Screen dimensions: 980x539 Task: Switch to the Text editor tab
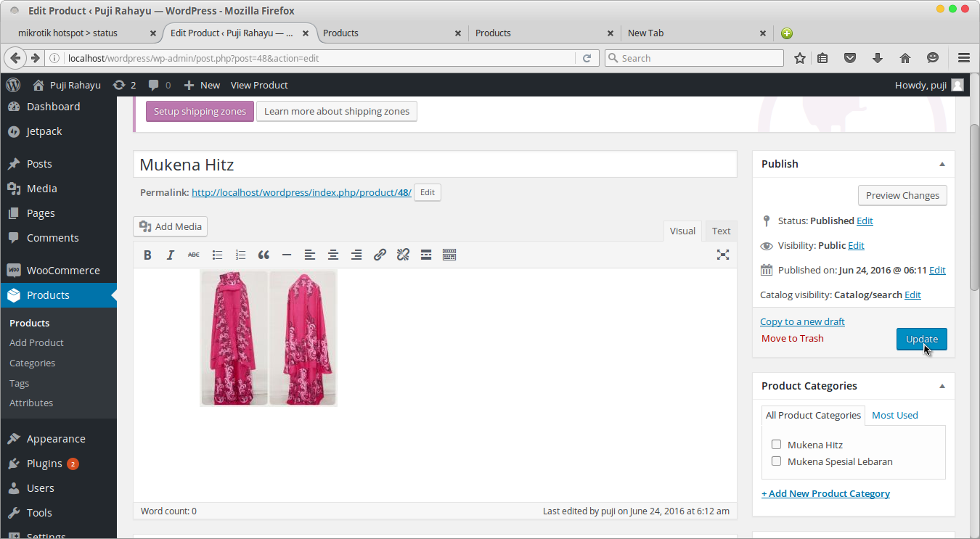pyautogui.click(x=721, y=231)
